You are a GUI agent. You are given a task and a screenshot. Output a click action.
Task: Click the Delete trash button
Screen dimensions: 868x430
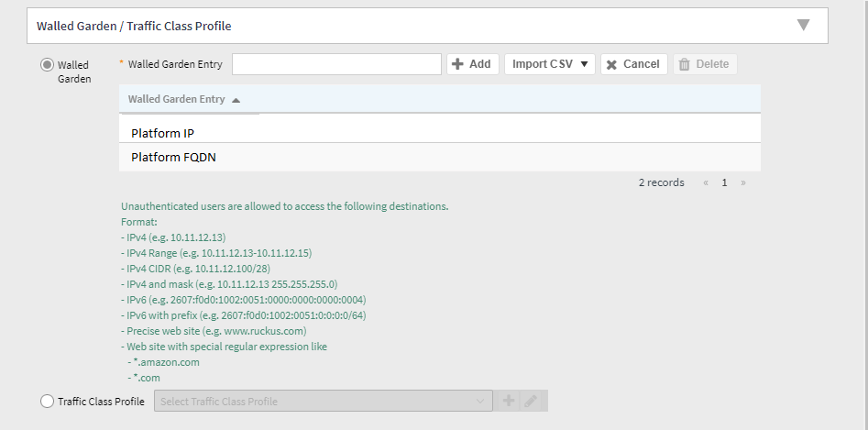coord(705,64)
